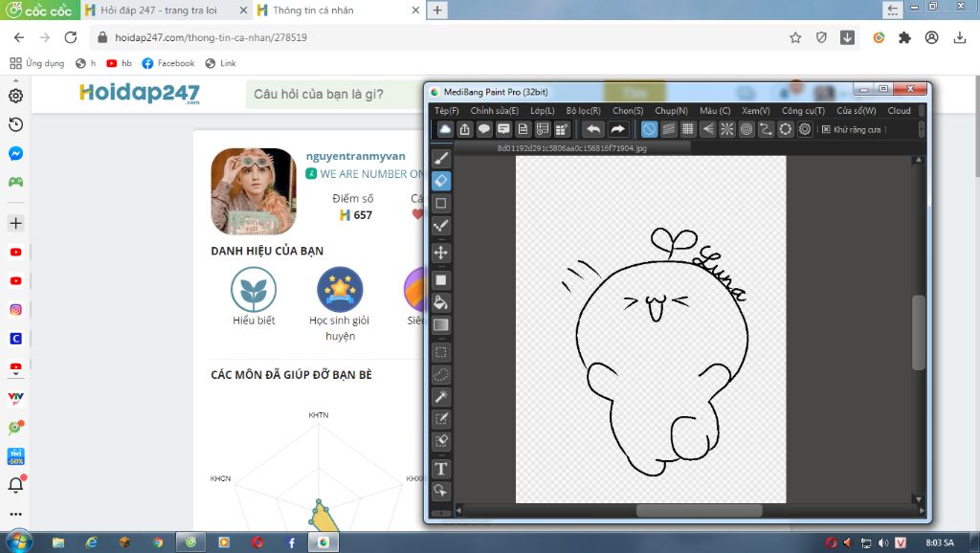The image size is (980, 553).
Task: Click the export upload icon in toolbar
Action: click(x=464, y=129)
